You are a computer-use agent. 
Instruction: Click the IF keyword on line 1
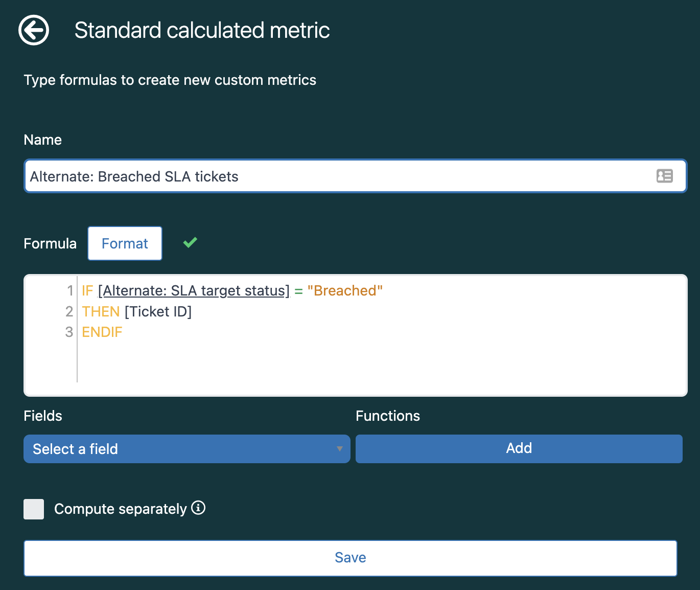87,291
